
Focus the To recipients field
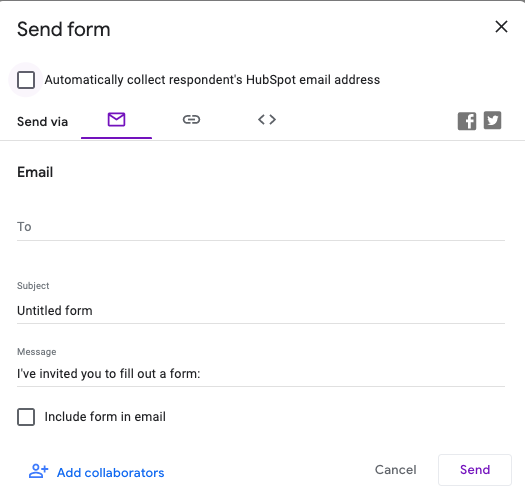[261, 227]
